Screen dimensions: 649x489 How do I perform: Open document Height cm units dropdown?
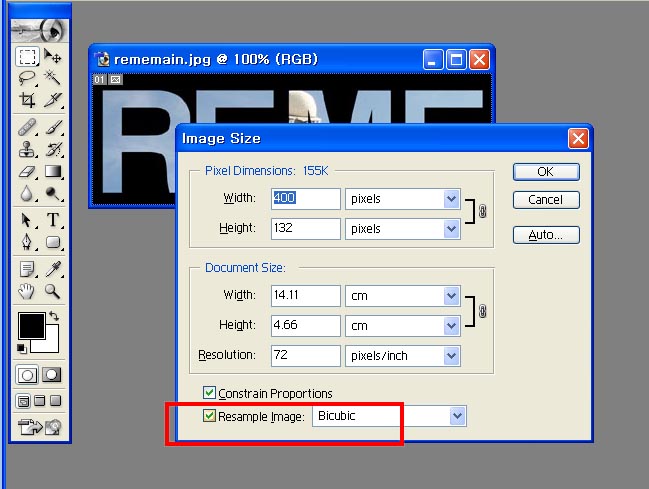click(x=451, y=326)
